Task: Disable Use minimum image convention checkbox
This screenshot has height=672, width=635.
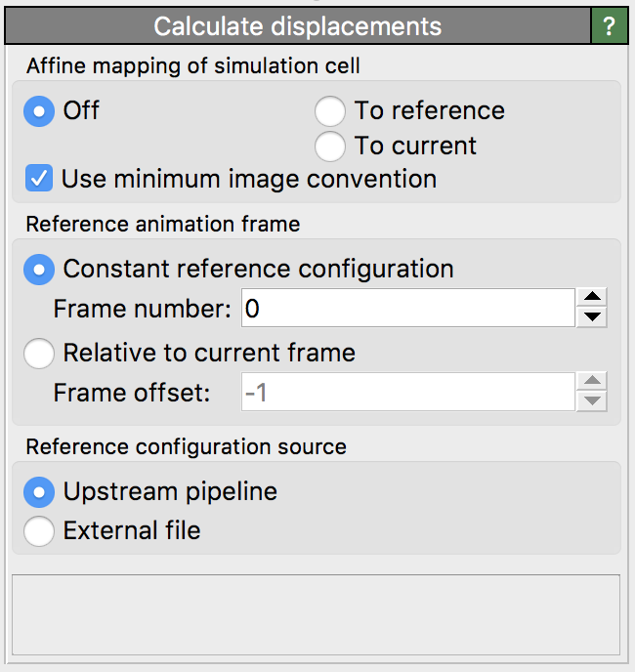Action: pos(40,180)
